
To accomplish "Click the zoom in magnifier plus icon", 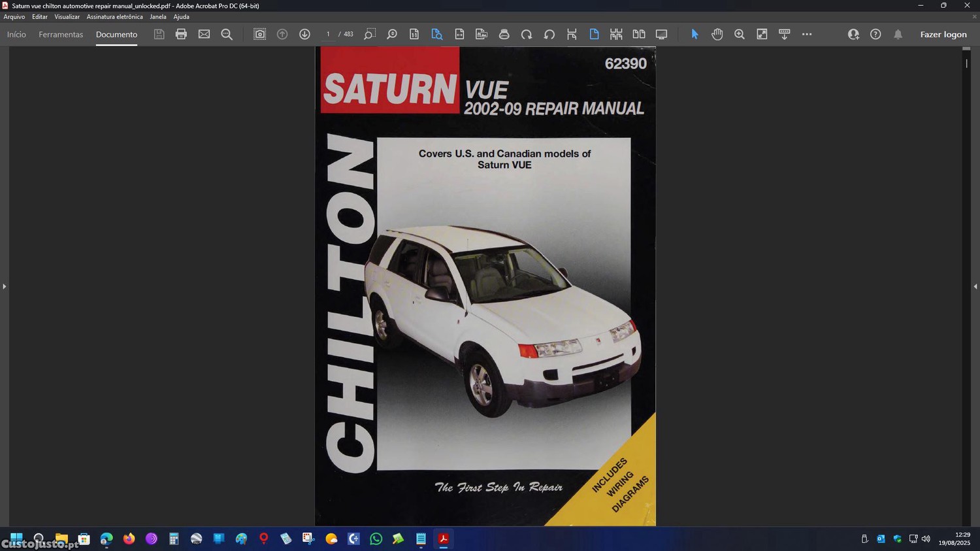I will tap(739, 34).
